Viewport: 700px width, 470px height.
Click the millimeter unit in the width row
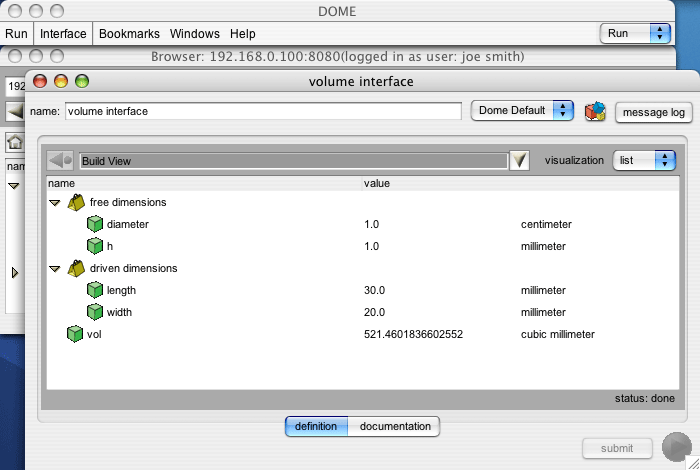(543, 312)
